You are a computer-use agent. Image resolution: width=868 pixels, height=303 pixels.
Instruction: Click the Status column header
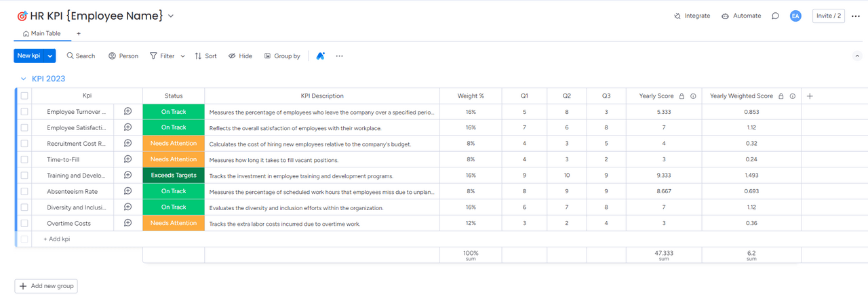coord(174,96)
